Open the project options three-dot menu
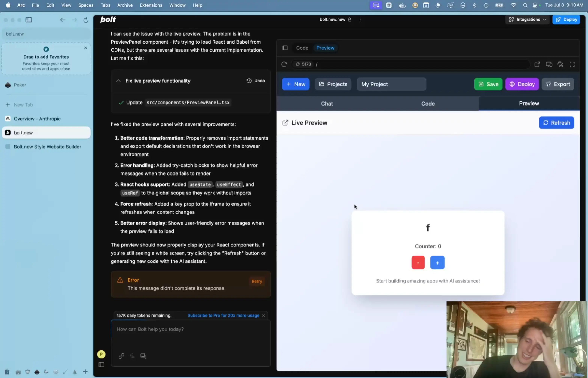This screenshot has width=588, height=378. (x=360, y=20)
